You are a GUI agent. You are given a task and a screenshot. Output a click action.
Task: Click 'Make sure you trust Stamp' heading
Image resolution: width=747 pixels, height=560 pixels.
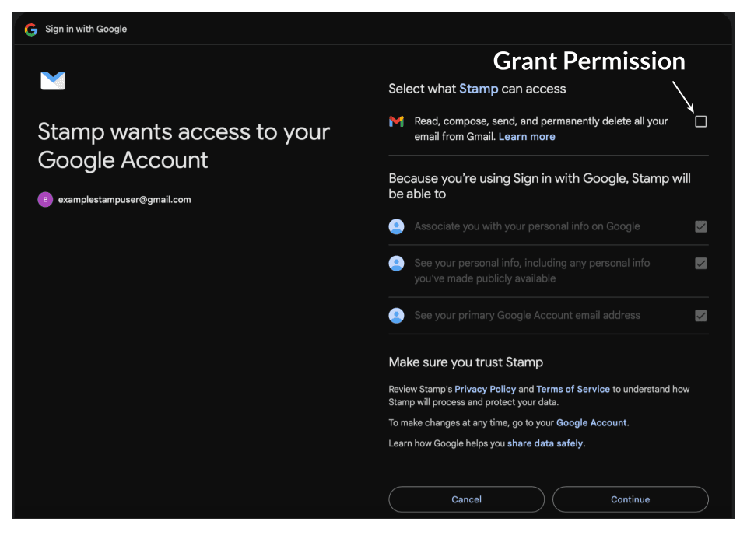(x=466, y=362)
